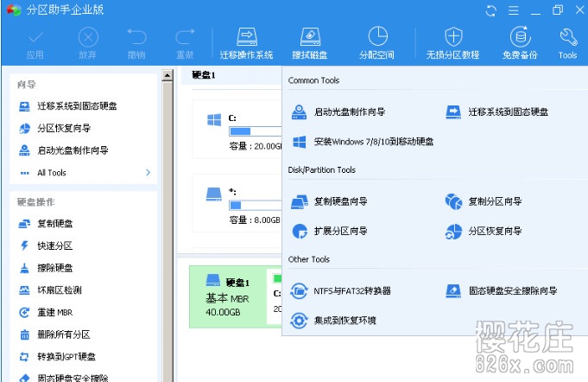Image resolution: width=588 pixels, height=382 pixels.
Task: Click the C: partition usage bar
Action: (x=255, y=131)
